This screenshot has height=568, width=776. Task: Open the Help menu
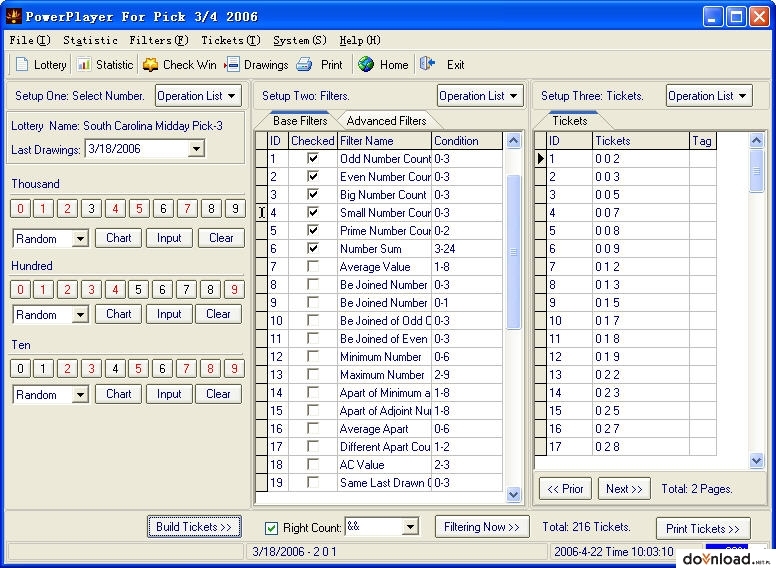360,41
